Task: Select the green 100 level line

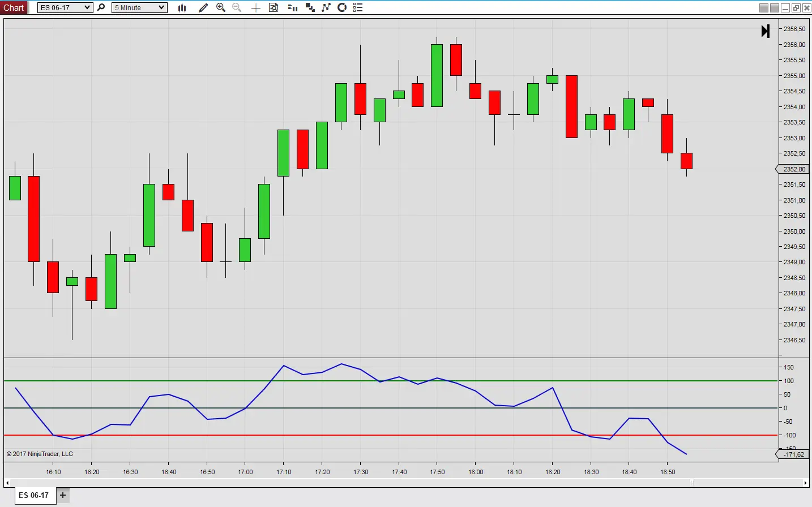Action: coord(391,381)
